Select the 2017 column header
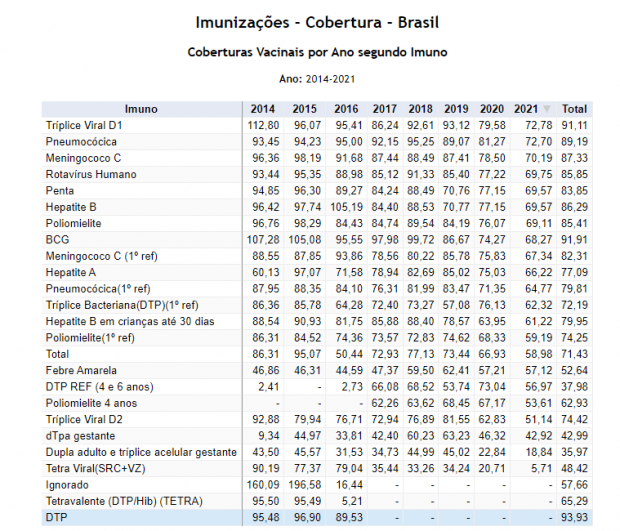Image resolution: width=620 pixels, height=531 pixels. [x=384, y=109]
